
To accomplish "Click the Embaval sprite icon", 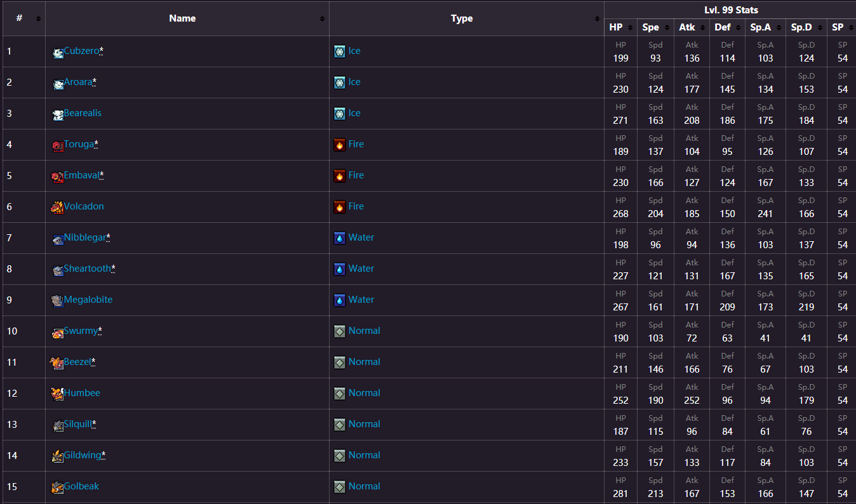I will [57, 176].
